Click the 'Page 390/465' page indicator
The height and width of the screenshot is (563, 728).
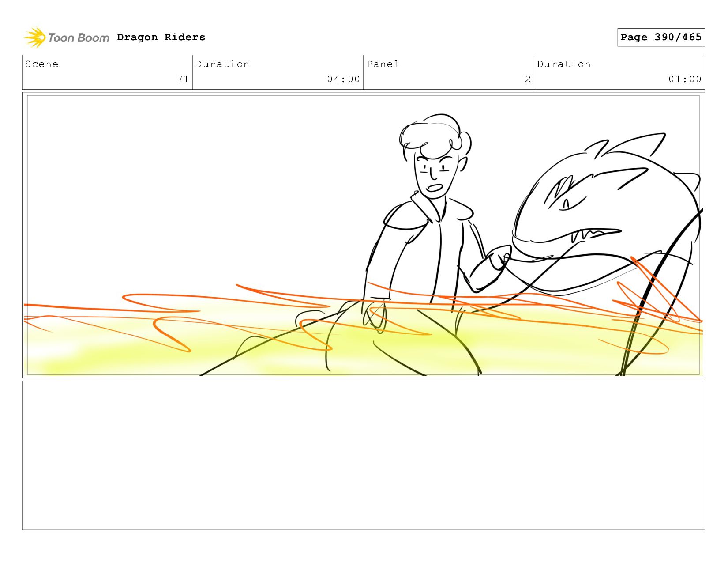point(661,37)
